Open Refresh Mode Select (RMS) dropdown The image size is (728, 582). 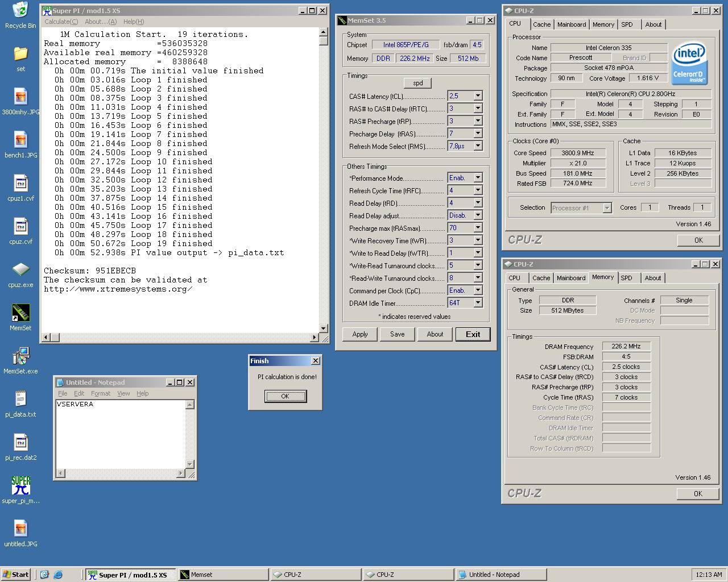coord(478,146)
